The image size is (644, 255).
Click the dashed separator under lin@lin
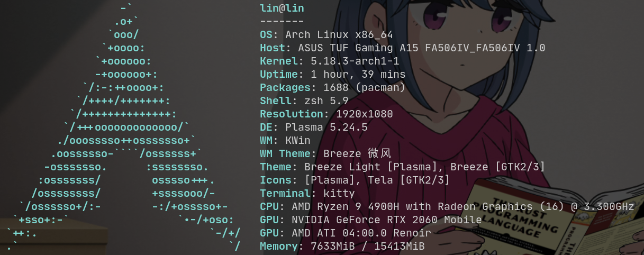pos(282,22)
